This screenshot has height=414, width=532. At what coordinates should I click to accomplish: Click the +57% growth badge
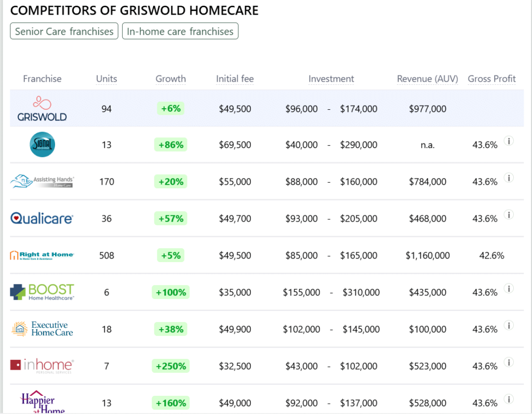170,218
